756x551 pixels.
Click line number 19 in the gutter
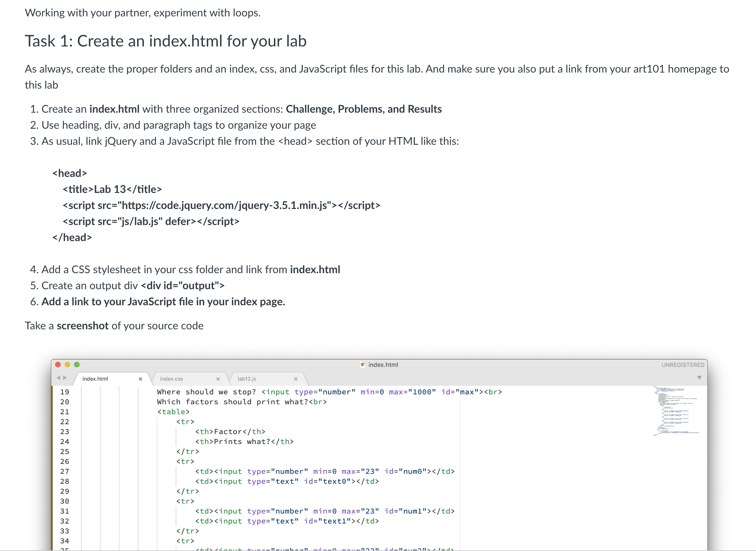click(x=64, y=392)
